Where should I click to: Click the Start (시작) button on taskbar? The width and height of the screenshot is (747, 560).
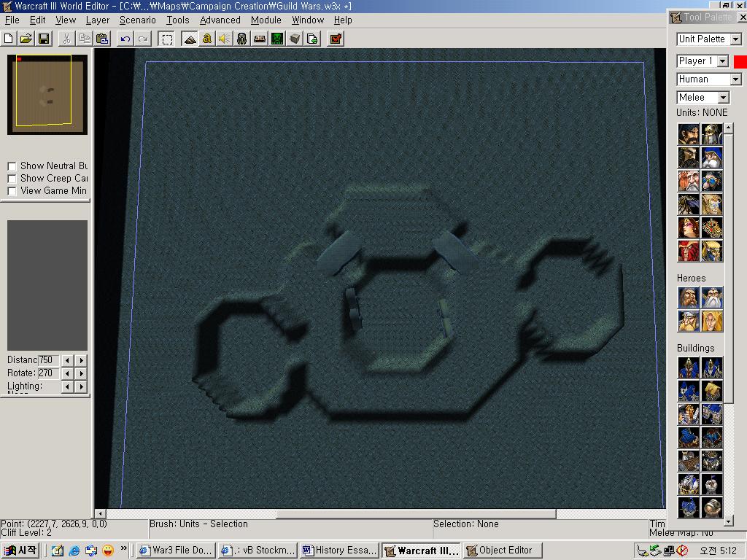pyautogui.click(x=20, y=551)
